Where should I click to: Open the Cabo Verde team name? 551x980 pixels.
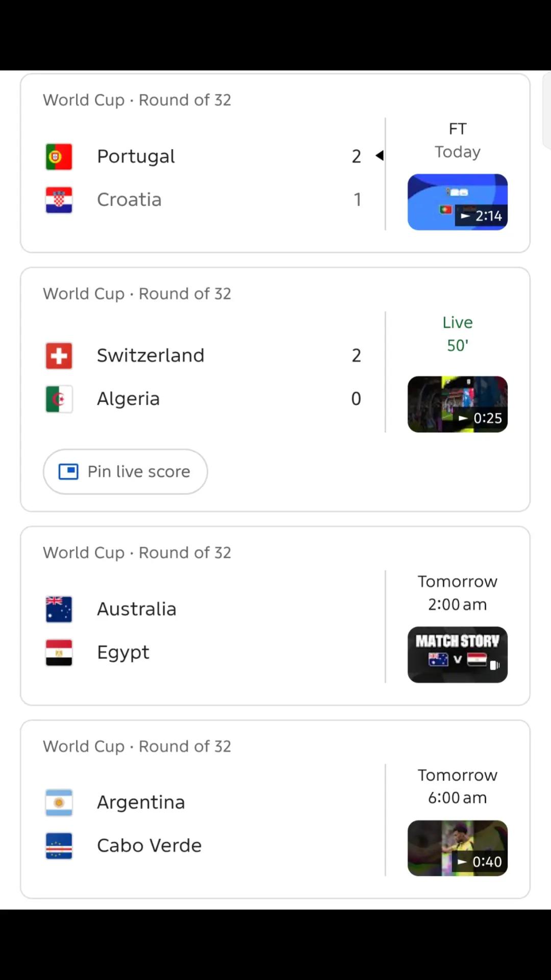point(149,846)
